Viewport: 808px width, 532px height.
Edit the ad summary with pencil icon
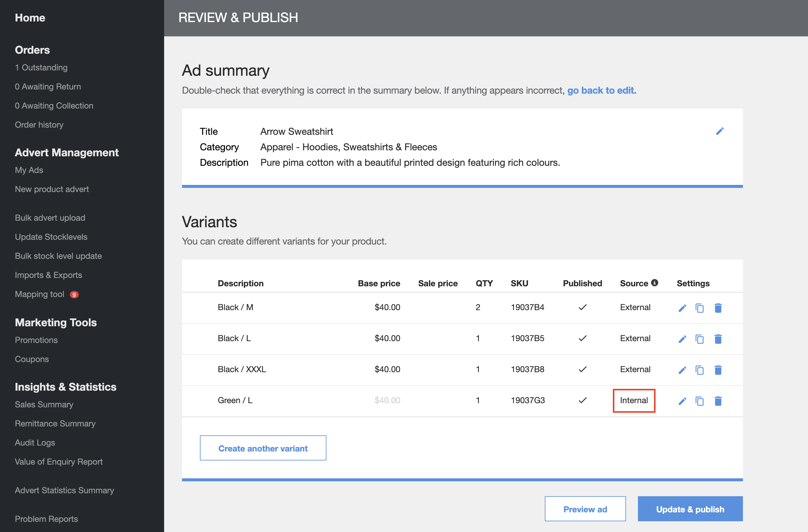tap(720, 131)
